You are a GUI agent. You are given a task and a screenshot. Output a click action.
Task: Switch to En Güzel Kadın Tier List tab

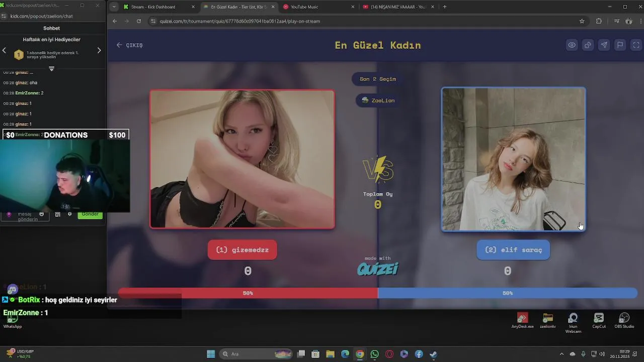(x=238, y=7)
